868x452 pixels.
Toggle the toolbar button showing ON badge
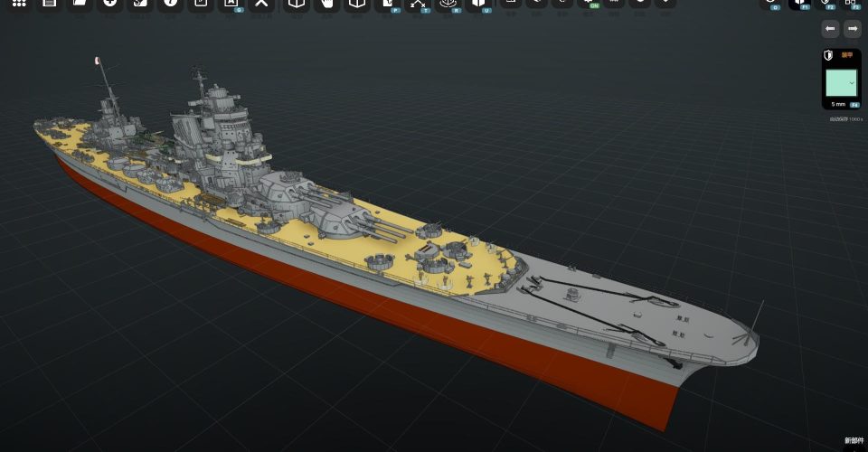coord(592,4)
